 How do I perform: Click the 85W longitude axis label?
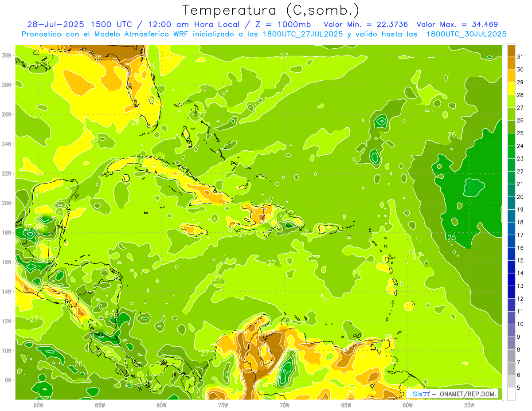(100, 405)
